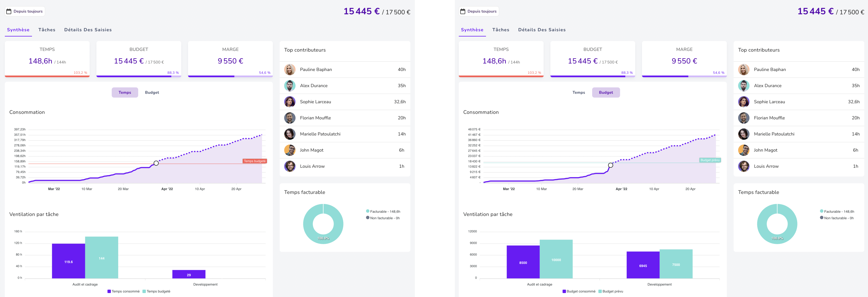Viewport: 868px width, 297px height.
Task: Click Temps facturable donut chart in left dashboard
Action: (323, 224)
